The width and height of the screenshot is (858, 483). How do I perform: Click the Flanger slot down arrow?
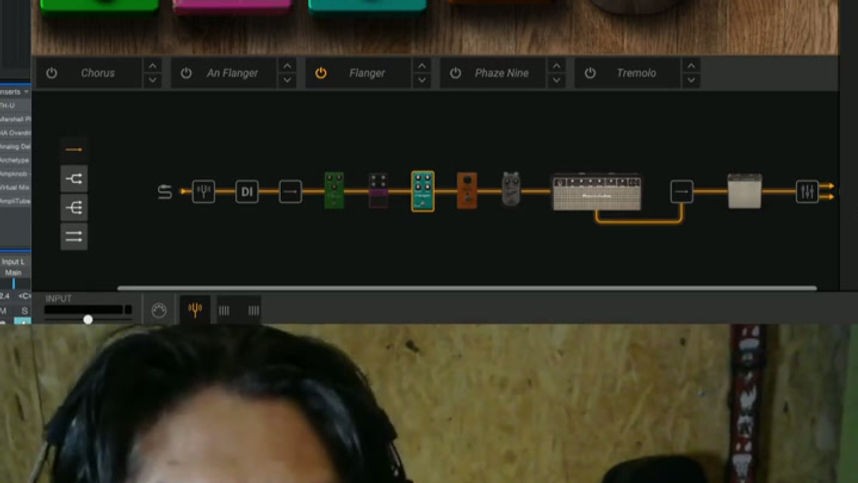coord(422,80)
